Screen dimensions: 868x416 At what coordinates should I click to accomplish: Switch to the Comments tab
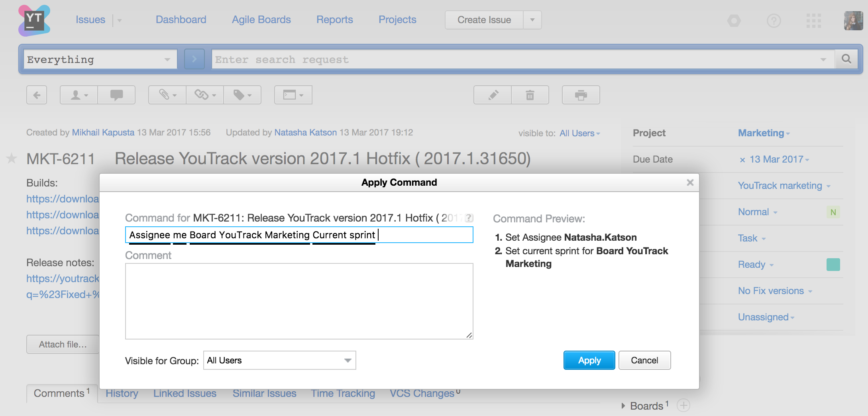(62, 393)
